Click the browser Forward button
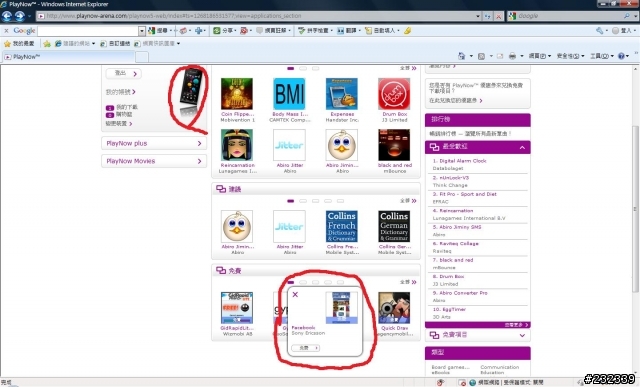This screenshot has height=387, width=640. pyautogui.click(x=20, y=16)
